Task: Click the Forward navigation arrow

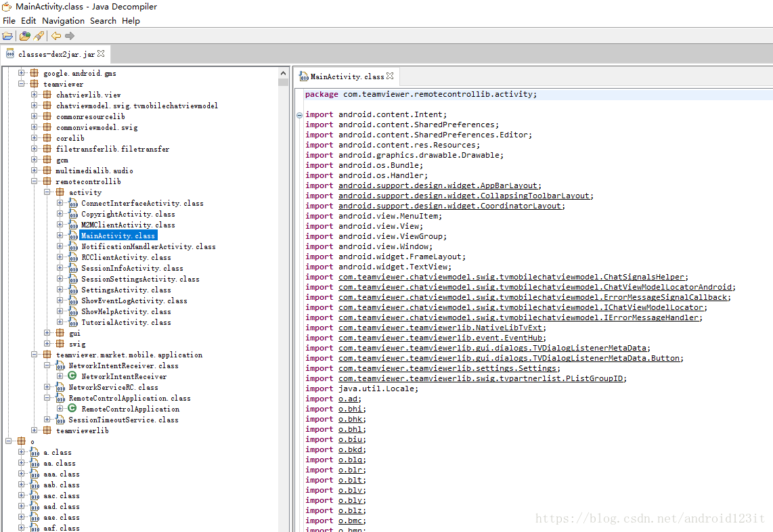Action: pyautogui.click(x=70, y=36)
